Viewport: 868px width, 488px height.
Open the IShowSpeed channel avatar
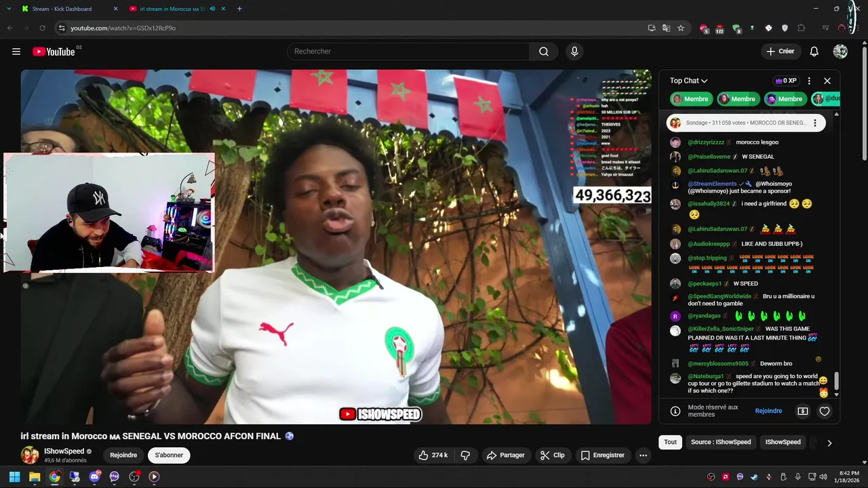(x=30, y=455)
